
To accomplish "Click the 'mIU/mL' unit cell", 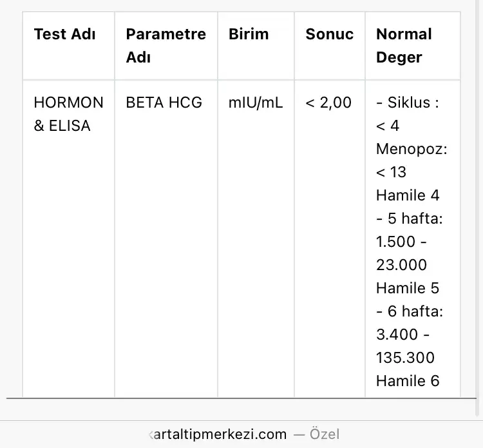I will (x=255, y=102).
